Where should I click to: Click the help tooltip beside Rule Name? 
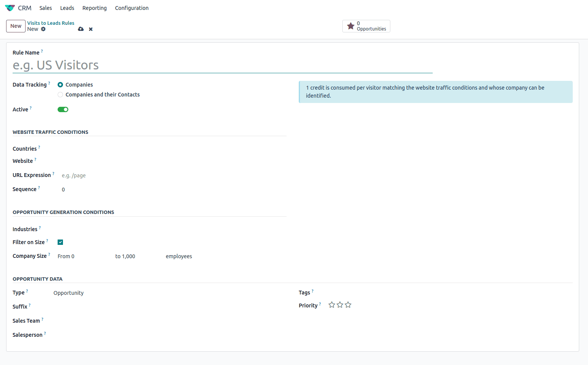point(42,50)
